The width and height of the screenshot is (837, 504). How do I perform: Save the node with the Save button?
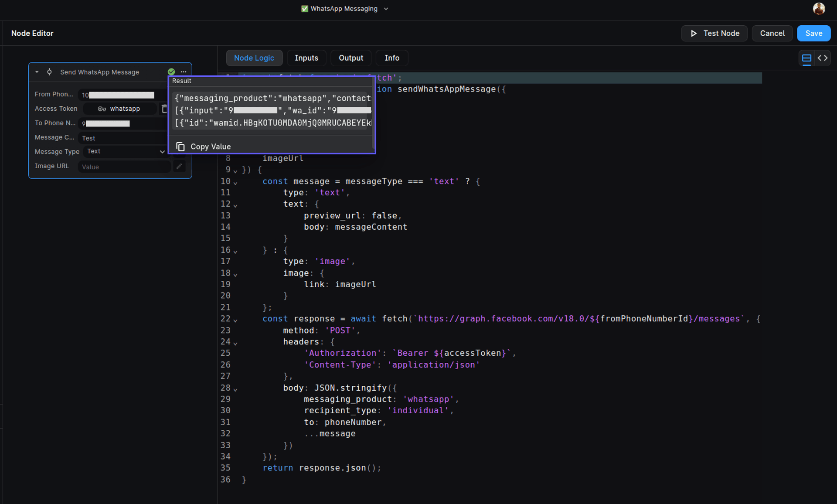(813, 33)
